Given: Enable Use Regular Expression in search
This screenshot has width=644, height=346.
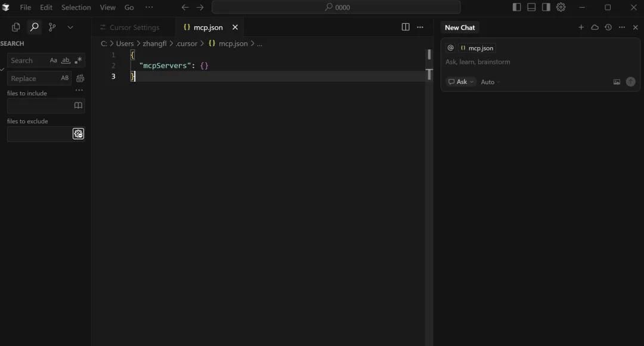Looking at the screenshot, I should pos(78,61).
